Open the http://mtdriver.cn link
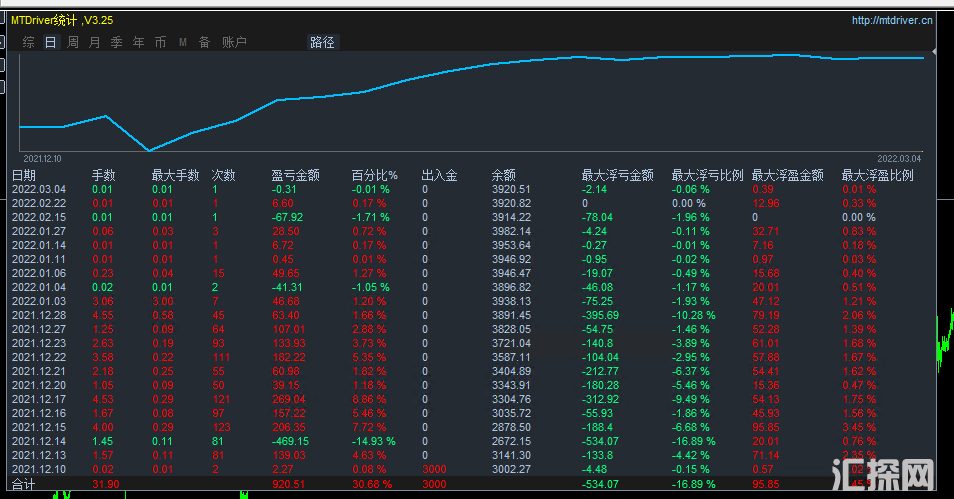The image size is (954, 499). click(892, 19)
